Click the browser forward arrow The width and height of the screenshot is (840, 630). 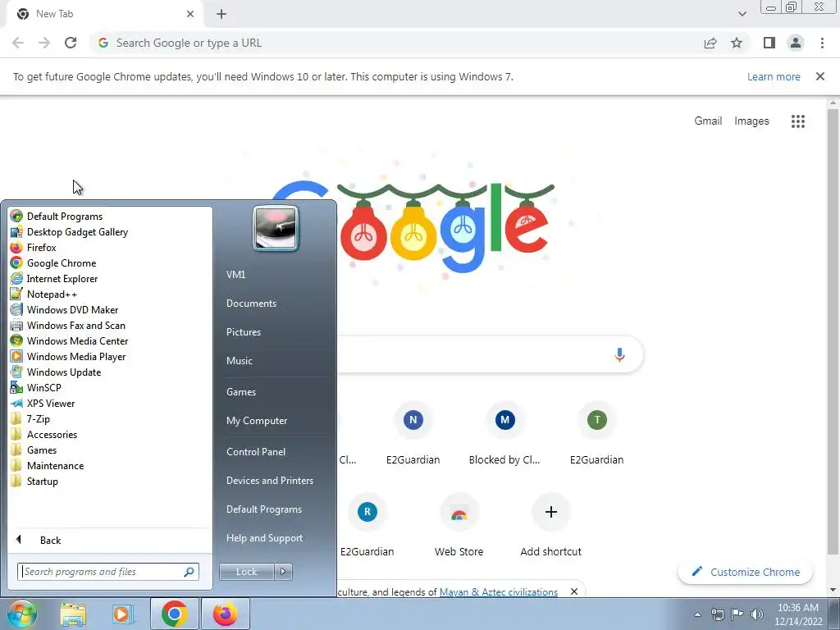click(x=44, y=43)
